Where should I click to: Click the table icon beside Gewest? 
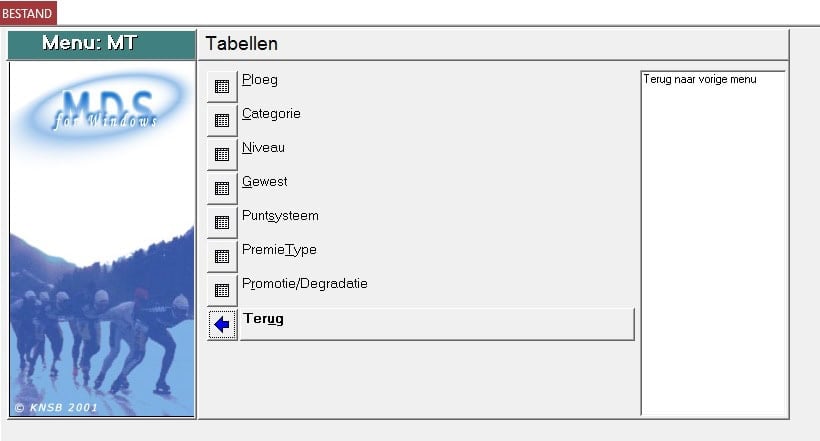point(222,188)
